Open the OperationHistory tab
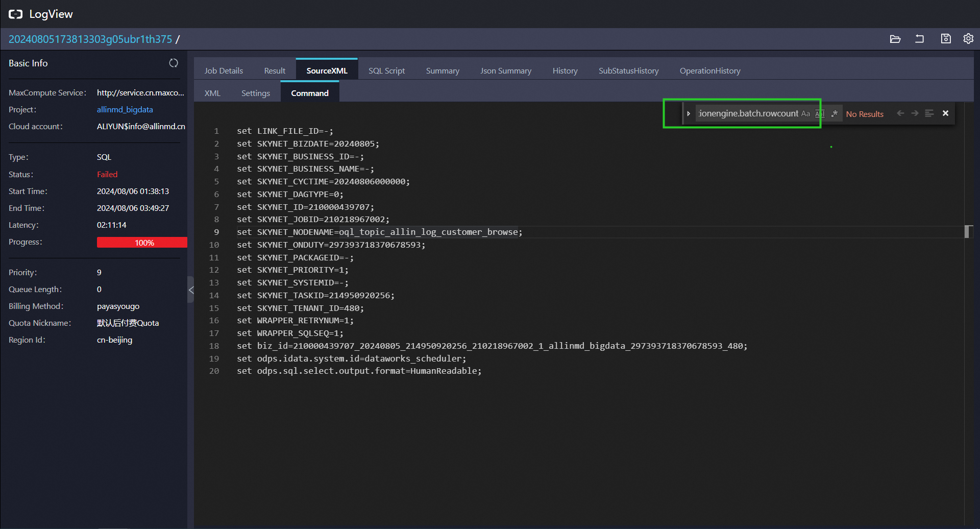Image resolution: width=980 pixels, height=529 pixels. 709,70
